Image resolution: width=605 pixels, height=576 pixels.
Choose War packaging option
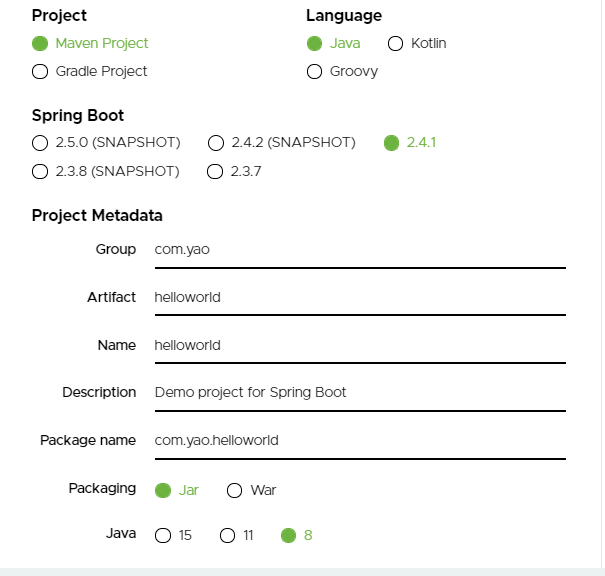[x=235, y=490]
